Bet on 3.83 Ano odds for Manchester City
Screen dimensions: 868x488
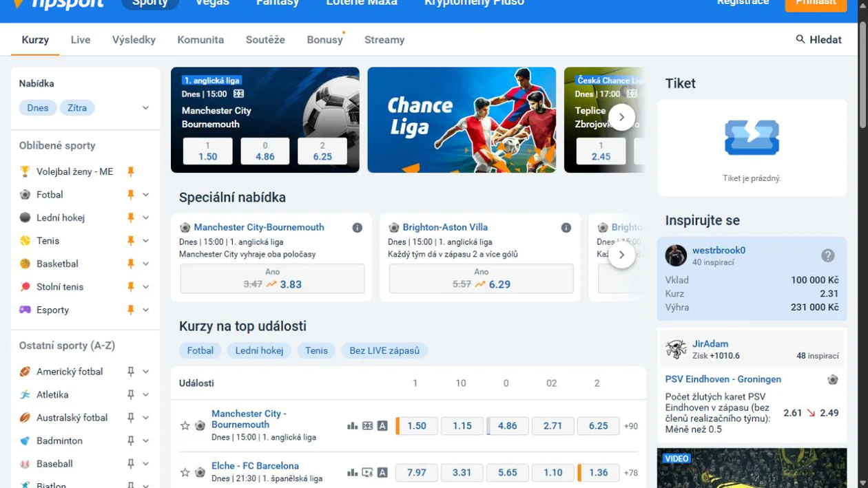tap(272, 279)
